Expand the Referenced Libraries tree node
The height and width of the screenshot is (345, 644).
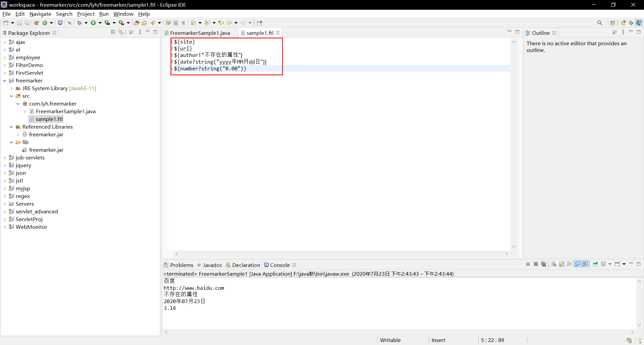11,127
